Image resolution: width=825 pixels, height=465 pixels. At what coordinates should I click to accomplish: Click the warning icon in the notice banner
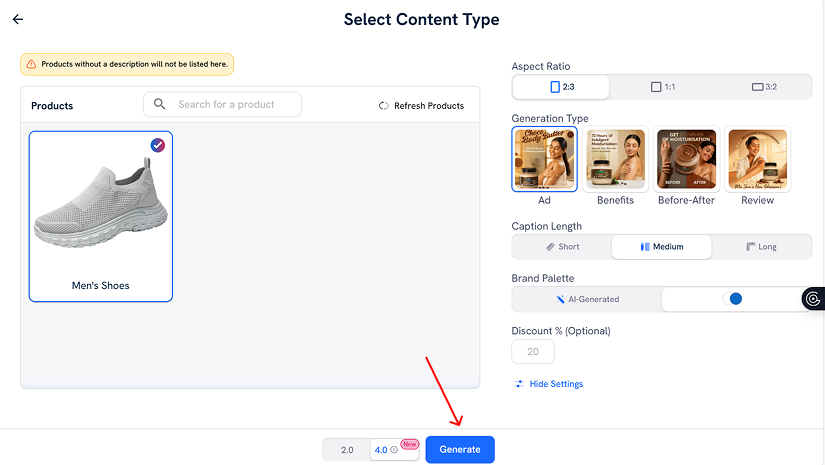click(x=31, y=64)
